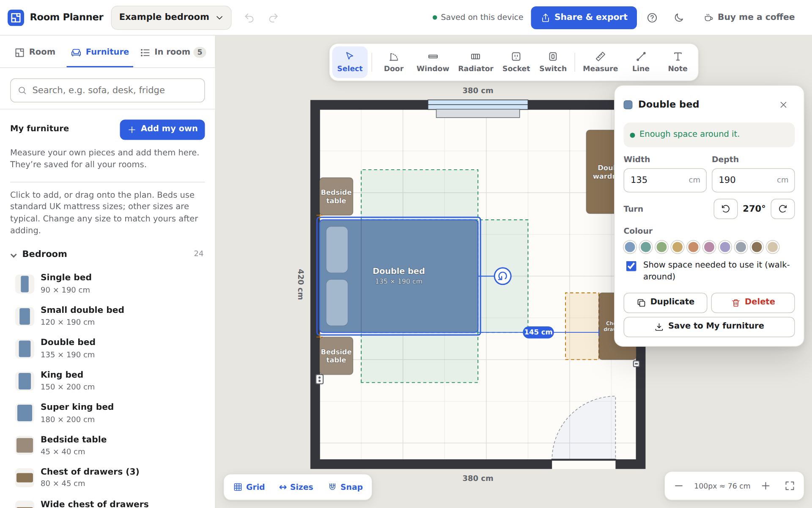Pick the grey colour swatch
Viewport: 812px width, 508px height.
pyautogui.click(x=741, y=247)
